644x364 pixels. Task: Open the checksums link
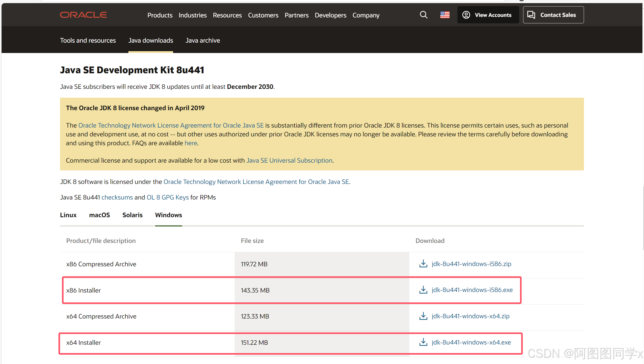[x=117, y=197]
